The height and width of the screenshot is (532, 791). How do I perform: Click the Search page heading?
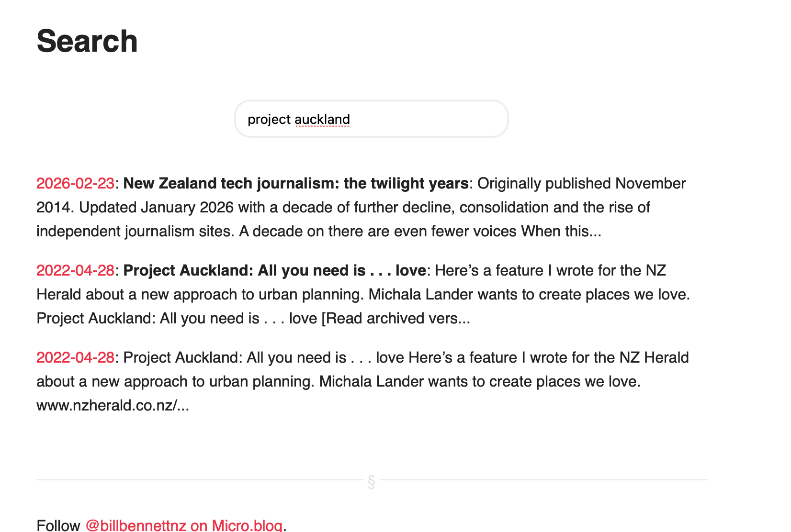click(87, 41)
